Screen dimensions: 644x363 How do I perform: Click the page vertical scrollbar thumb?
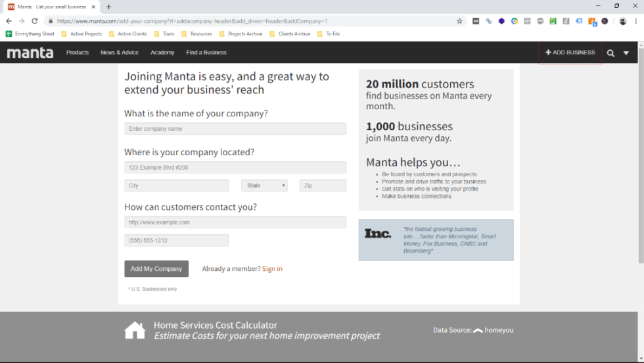(641, 155)
